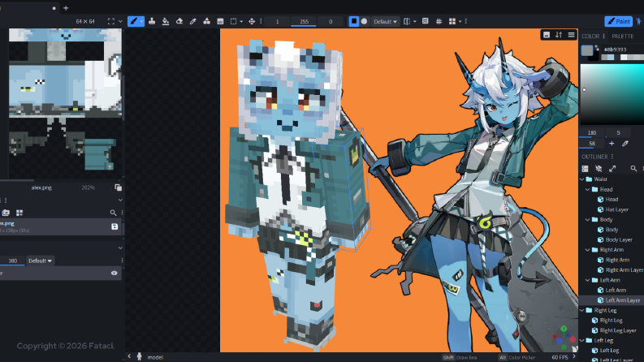644x362 pixels.
Task: Select circle brush shape
Action: [x=364, y=21]
